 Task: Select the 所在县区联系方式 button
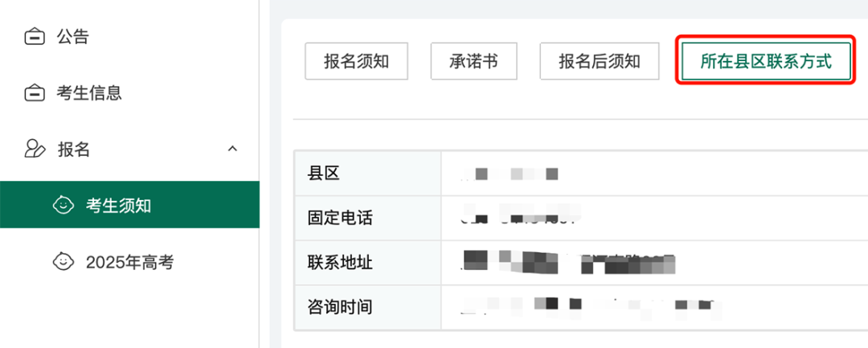point(765,61)
